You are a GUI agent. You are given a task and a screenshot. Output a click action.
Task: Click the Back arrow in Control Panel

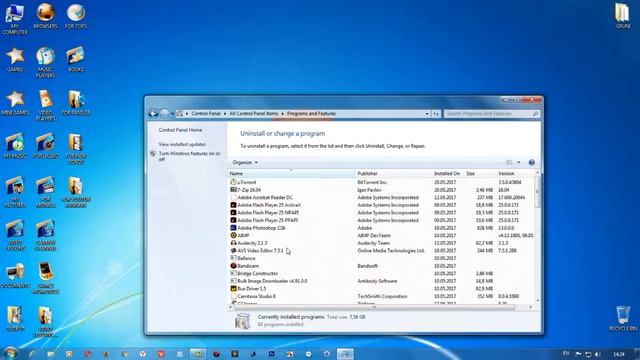[x=153, y=114]
